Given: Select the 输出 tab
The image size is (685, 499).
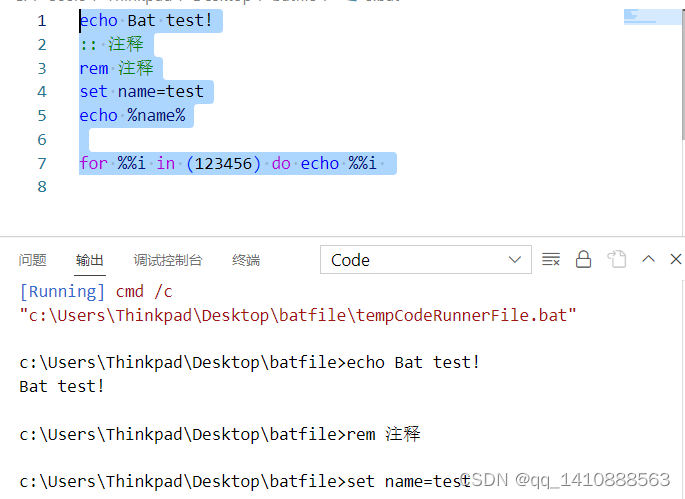Looking at the screenshot, I should (90, 260).
